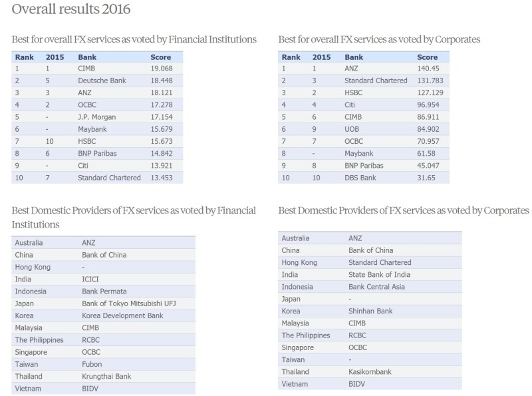This screenshot has width=532, height=396.
Task: Select the ICICI entry for India
Action: [90, 280]
